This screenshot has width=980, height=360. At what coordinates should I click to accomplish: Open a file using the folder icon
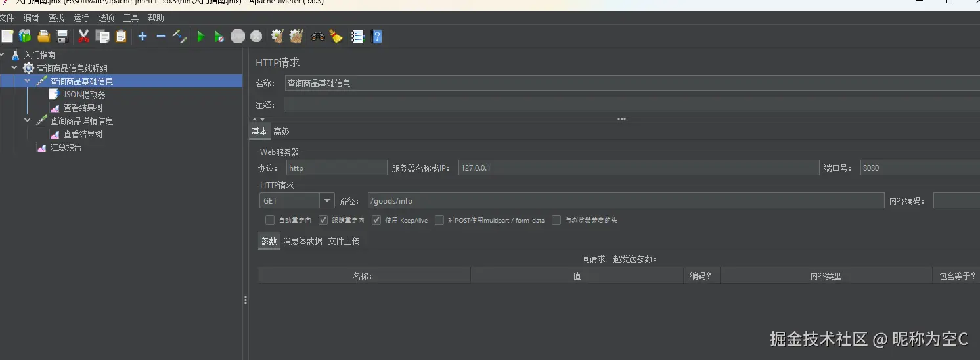click(44, 37)
